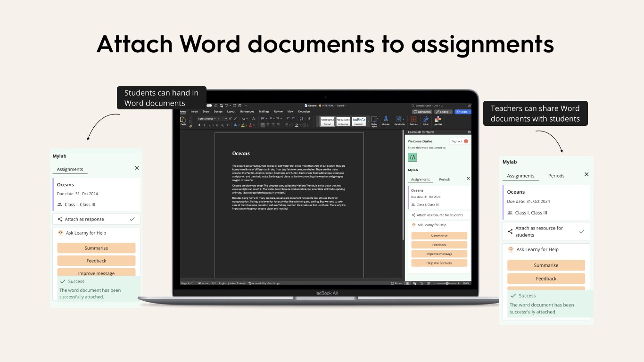The image size is (644, 362).
Task: Click the Bullets list icon
Action: pos(263,119)
